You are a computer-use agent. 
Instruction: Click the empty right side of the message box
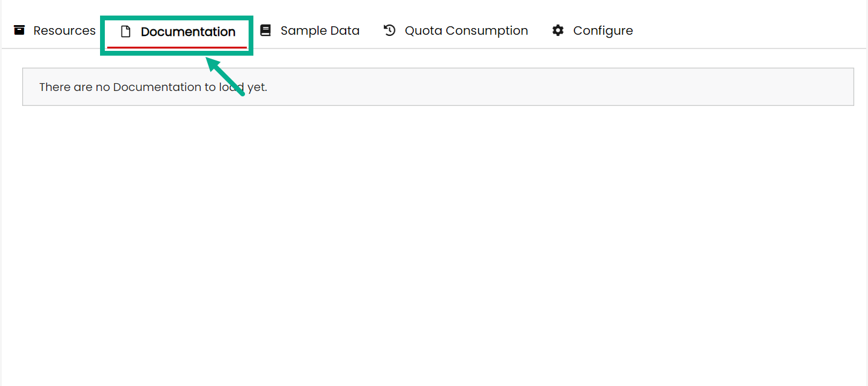[x=599, y=87]
